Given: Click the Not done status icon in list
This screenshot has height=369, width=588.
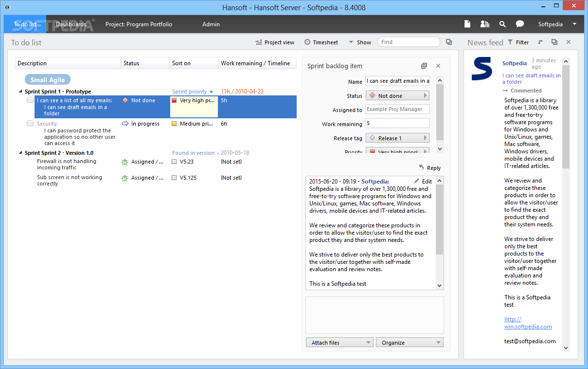Looking at the screenshot, I should 125,100.
